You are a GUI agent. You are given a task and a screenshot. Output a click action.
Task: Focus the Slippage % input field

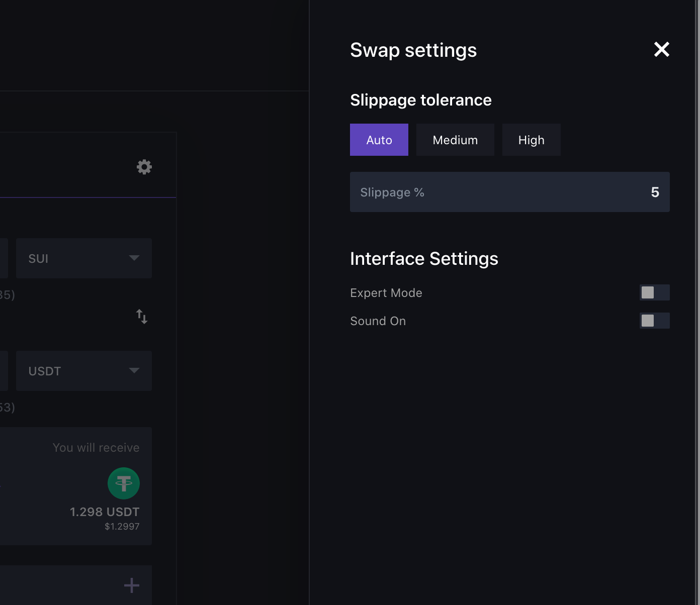509,192
